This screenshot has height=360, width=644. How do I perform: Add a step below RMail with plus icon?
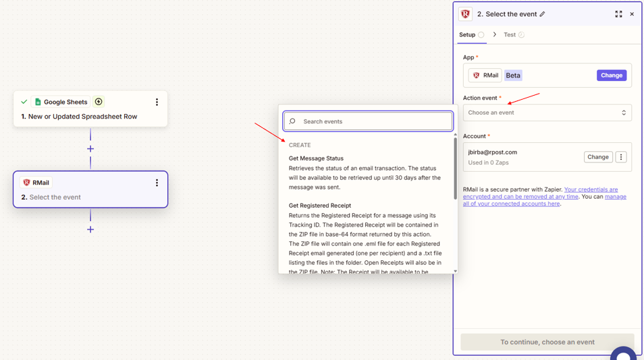click(x=90, y=229)
